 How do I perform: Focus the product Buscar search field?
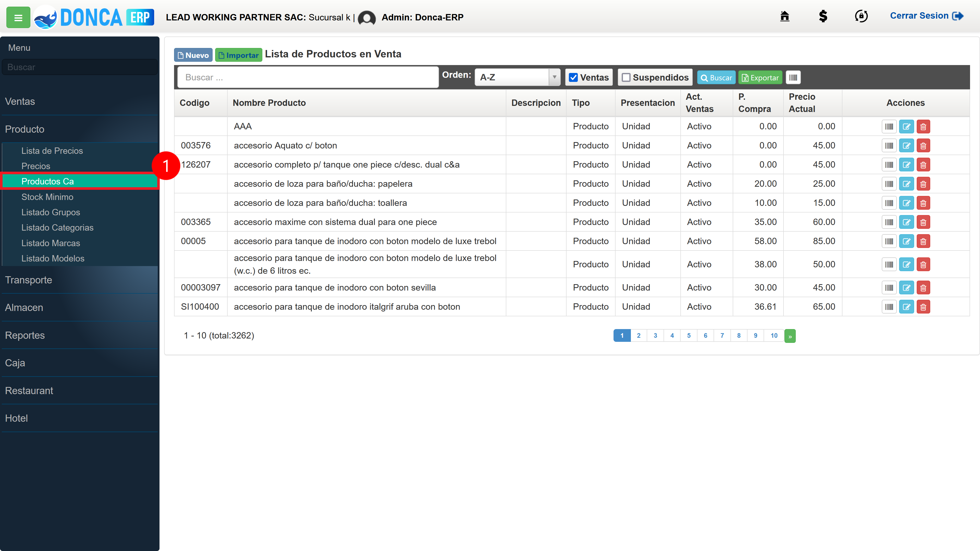pos(308,77)
